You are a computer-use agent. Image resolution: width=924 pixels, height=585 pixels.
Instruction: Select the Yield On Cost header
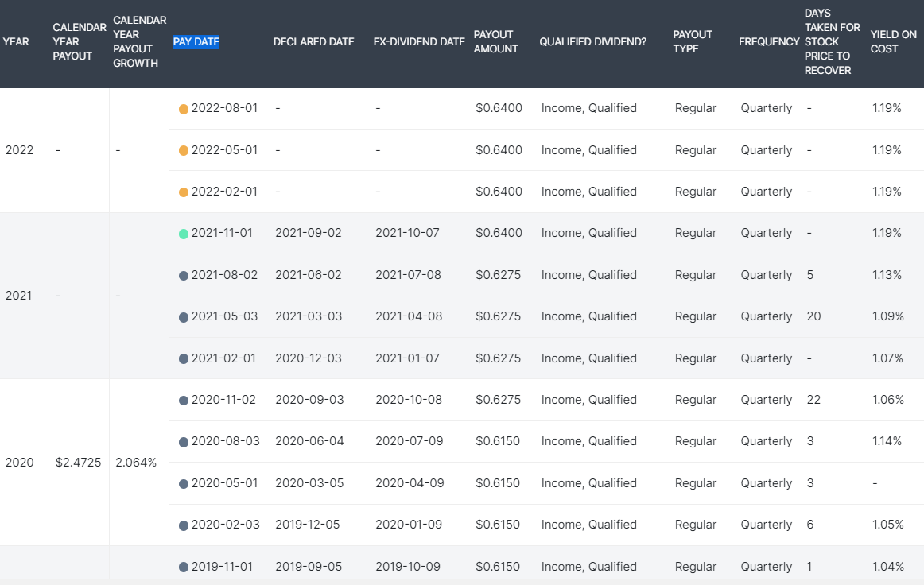(x=893, y=42)
